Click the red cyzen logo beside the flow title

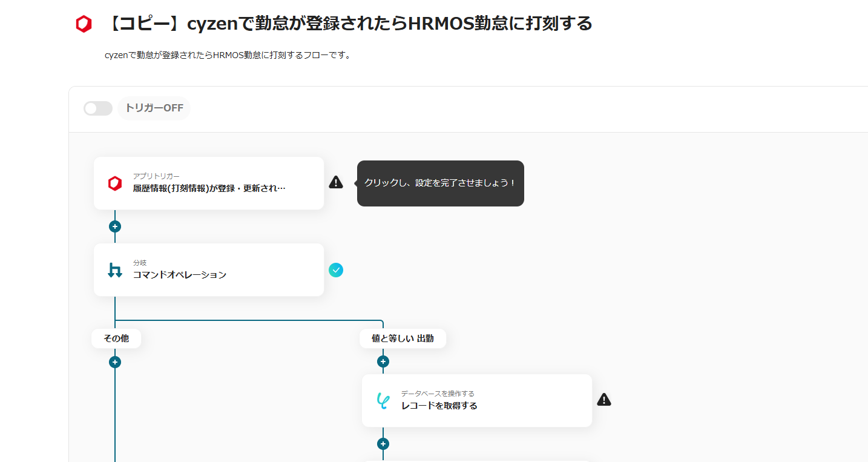pyautogui.click(x=84, y=24)
